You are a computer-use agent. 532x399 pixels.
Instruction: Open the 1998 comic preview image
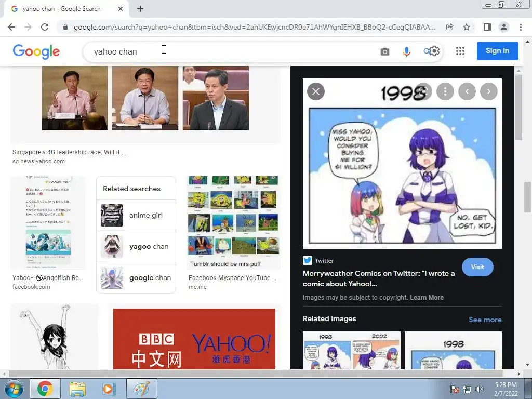pyautogui.click(x=402, y=164)
